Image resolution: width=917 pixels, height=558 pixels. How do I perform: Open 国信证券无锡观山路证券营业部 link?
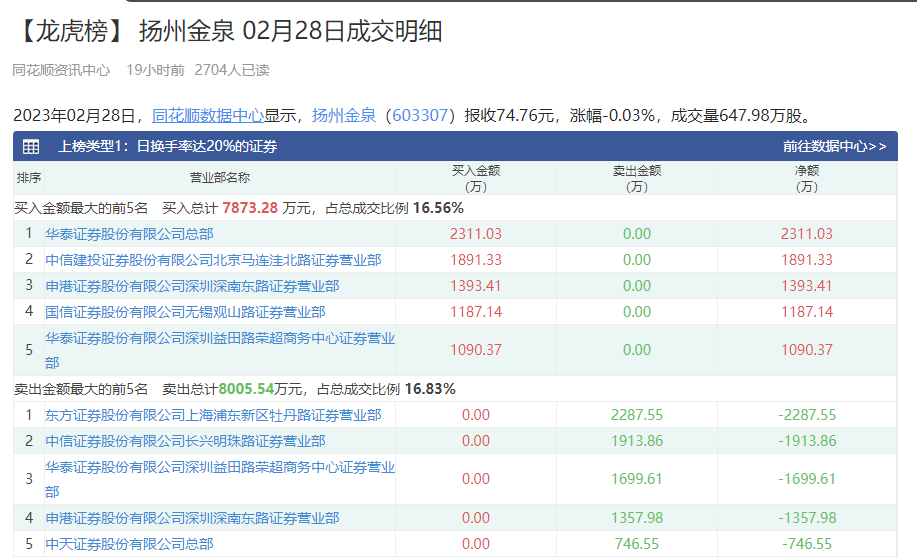tap(185, 312)
